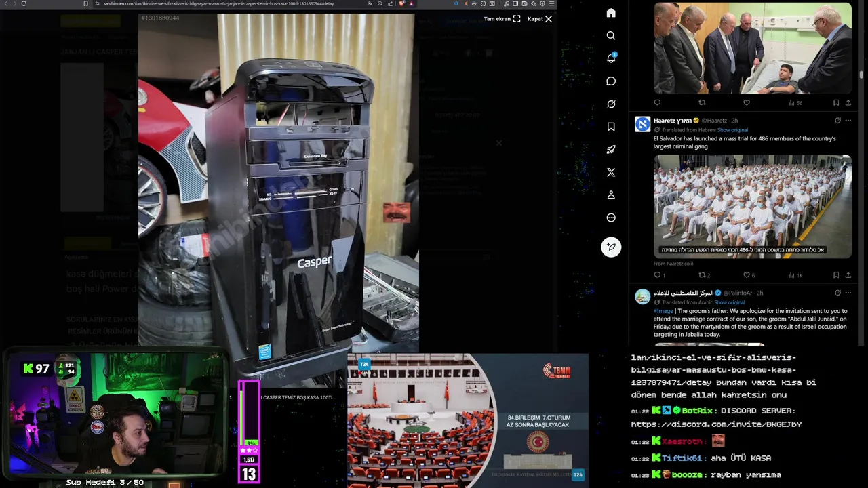This screenshot has height=488, width=868.
Task: Like the hospital photo tweet
Action: [x=747, y=102]
